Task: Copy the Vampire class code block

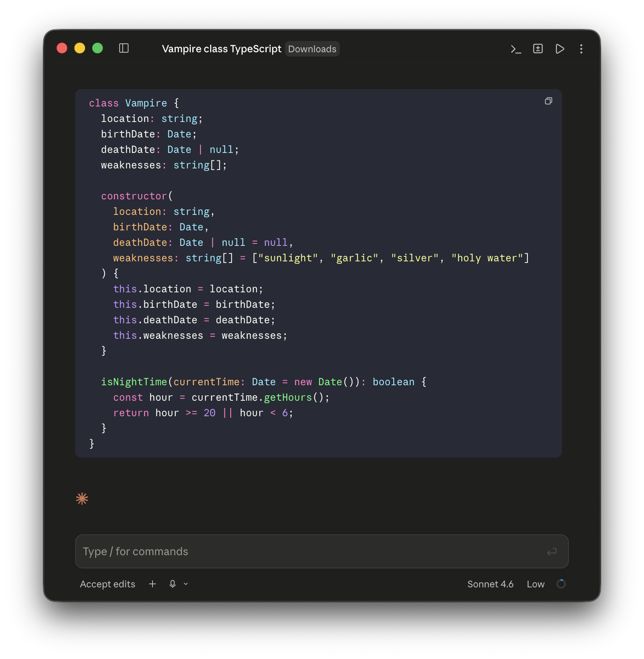Action: (x=548, y=101)
